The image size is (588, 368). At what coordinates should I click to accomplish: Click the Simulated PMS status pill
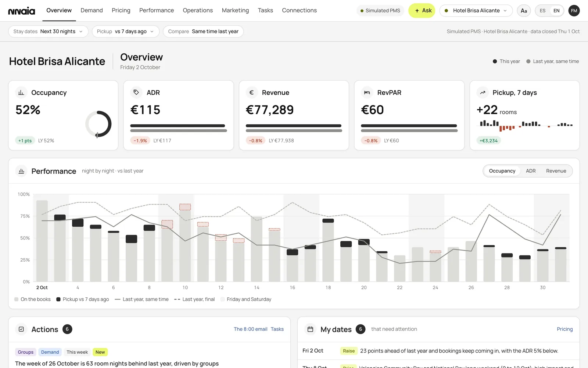pyautogui.click(x=380, y=11)
